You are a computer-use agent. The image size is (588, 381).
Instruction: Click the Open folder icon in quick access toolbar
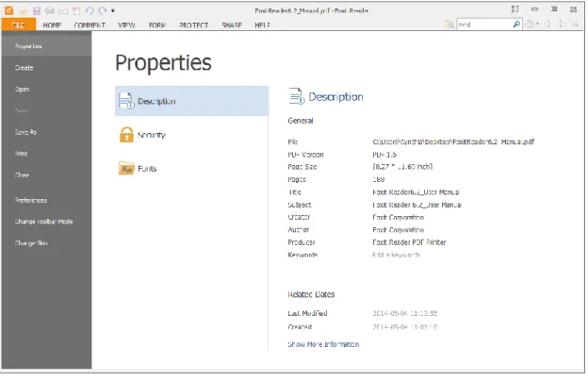24,11
